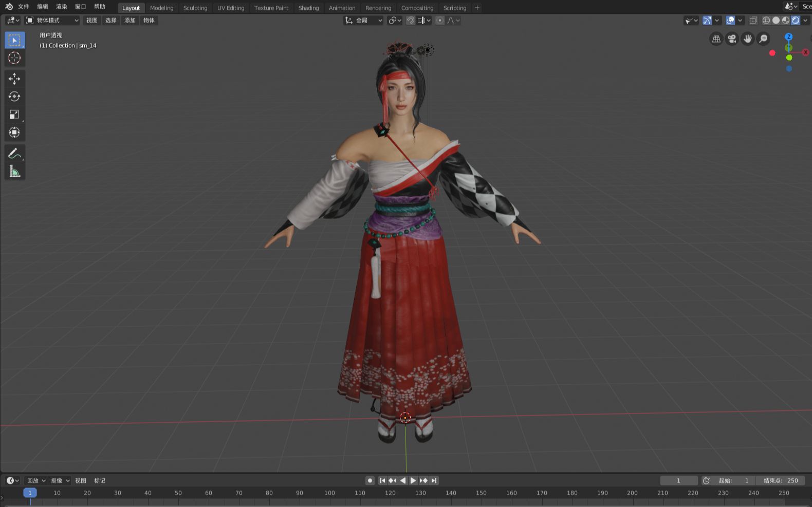Open the viewport 物体 menu
The image size is (812, 507).
pos(149,21)
